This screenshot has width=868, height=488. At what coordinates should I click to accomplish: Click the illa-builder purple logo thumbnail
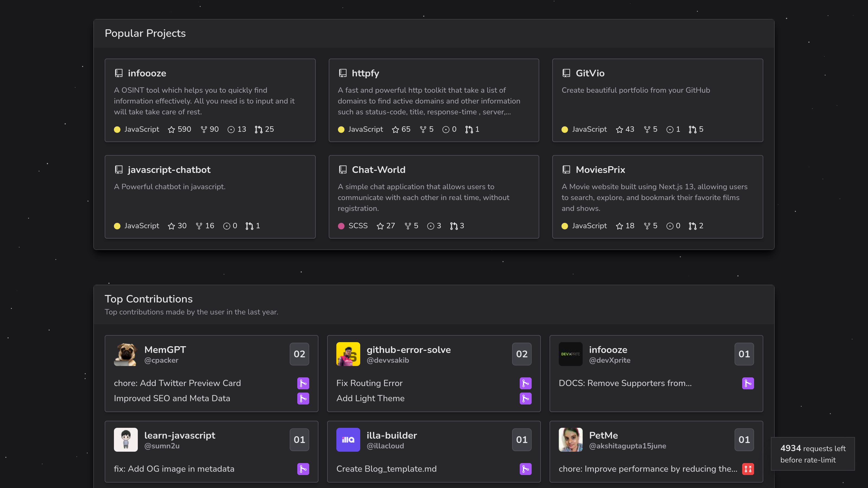click(348, 439)
